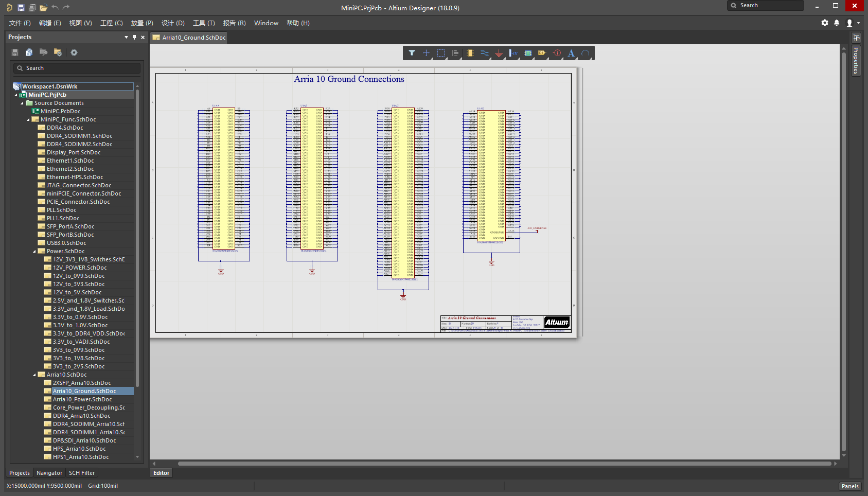
Task: Open the 设计 (D) menu
Action: tap(173, 23)
